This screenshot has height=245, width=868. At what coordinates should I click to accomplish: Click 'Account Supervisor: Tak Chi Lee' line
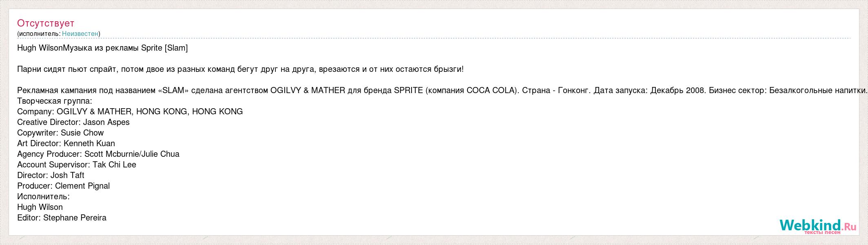point(77,165)
